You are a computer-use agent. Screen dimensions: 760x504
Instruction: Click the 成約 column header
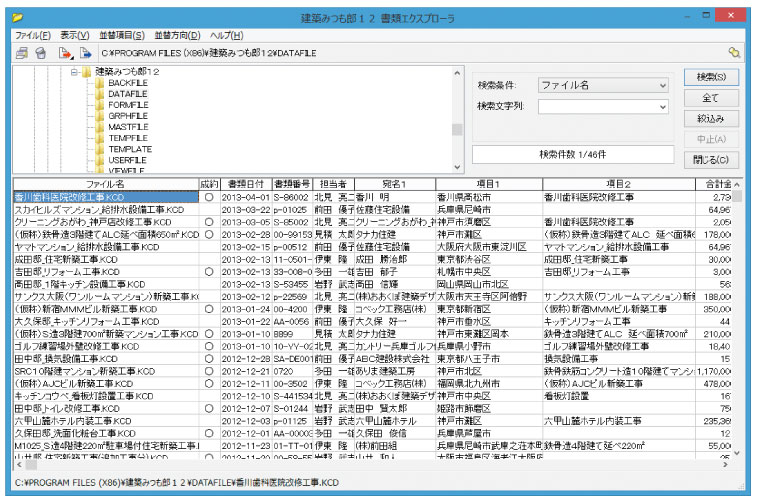209,184
